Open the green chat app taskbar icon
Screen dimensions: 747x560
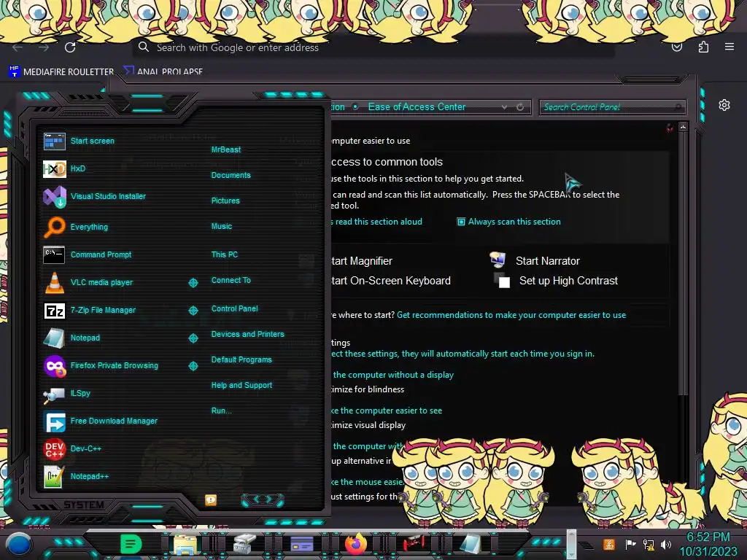pos(131,544)
